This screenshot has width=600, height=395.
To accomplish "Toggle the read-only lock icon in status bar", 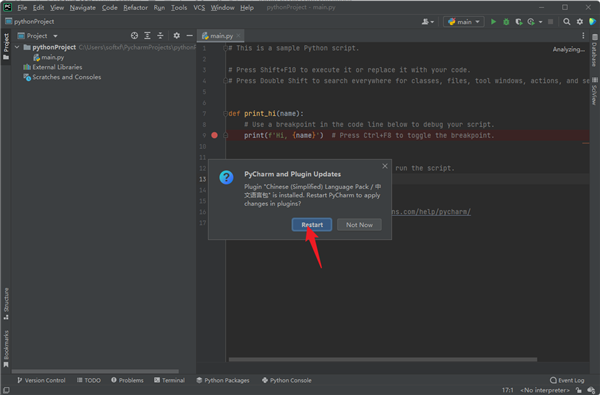I will pyautogui.click(x=579, y=390).
